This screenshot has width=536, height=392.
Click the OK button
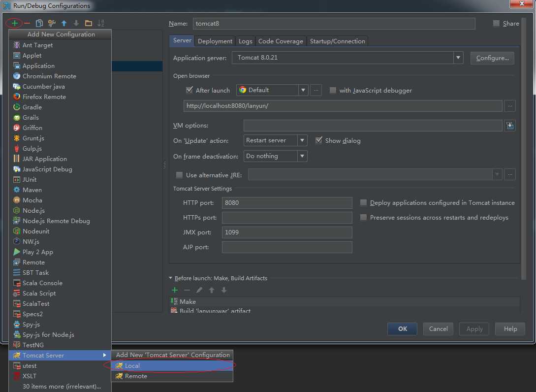(x=402, y=329)
